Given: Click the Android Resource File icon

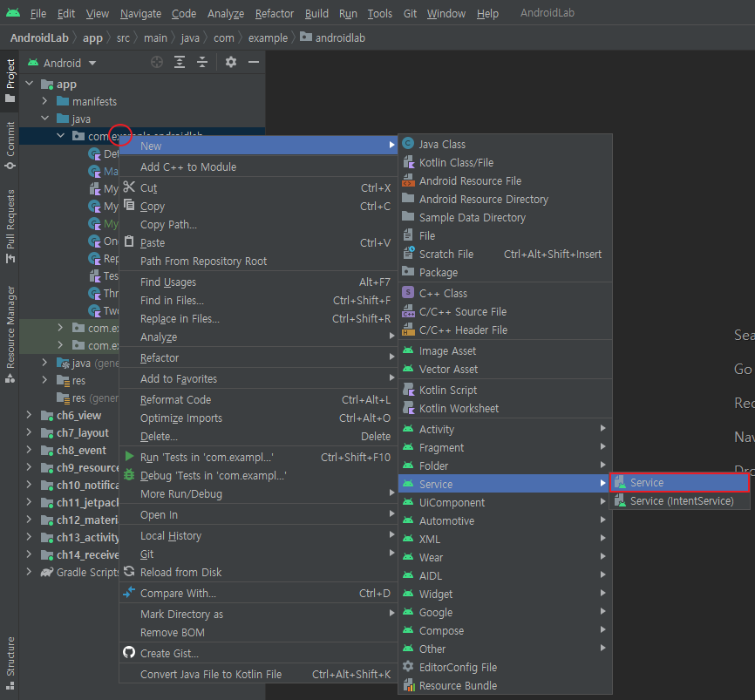Looking at the screenshot, I should (408, 180).
